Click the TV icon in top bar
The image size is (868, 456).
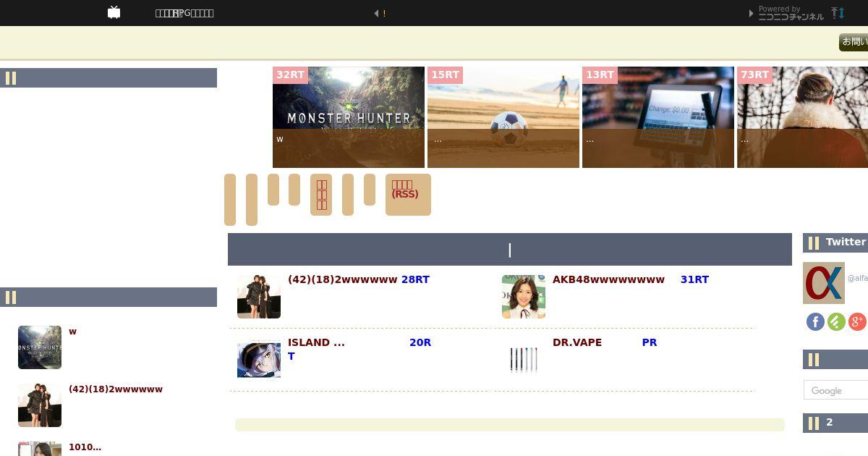coord(114,12)
